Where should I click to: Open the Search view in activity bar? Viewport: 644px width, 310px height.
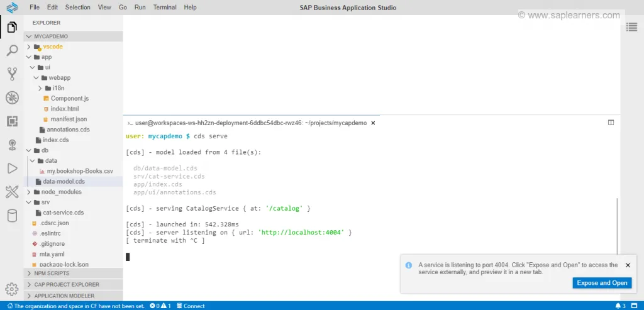click(12, 51)
